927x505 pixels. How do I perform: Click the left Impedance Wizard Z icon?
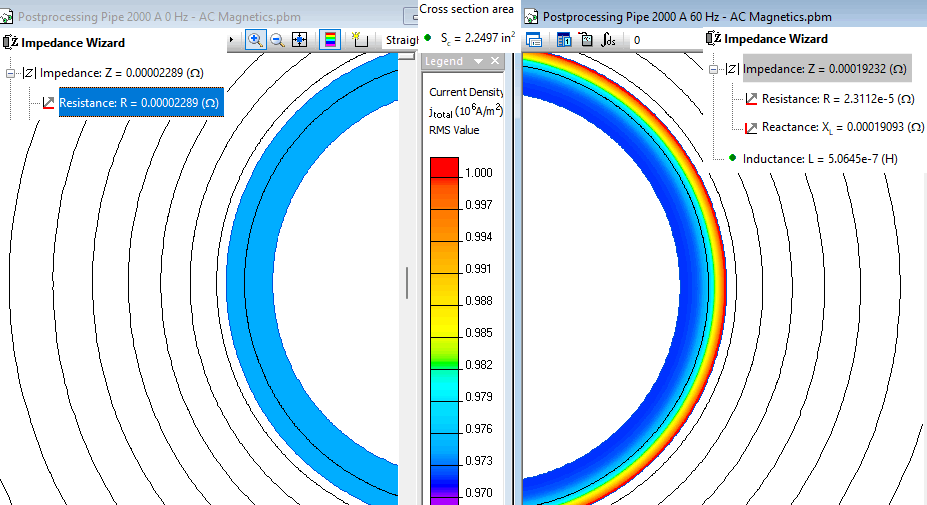click(10, 43)
